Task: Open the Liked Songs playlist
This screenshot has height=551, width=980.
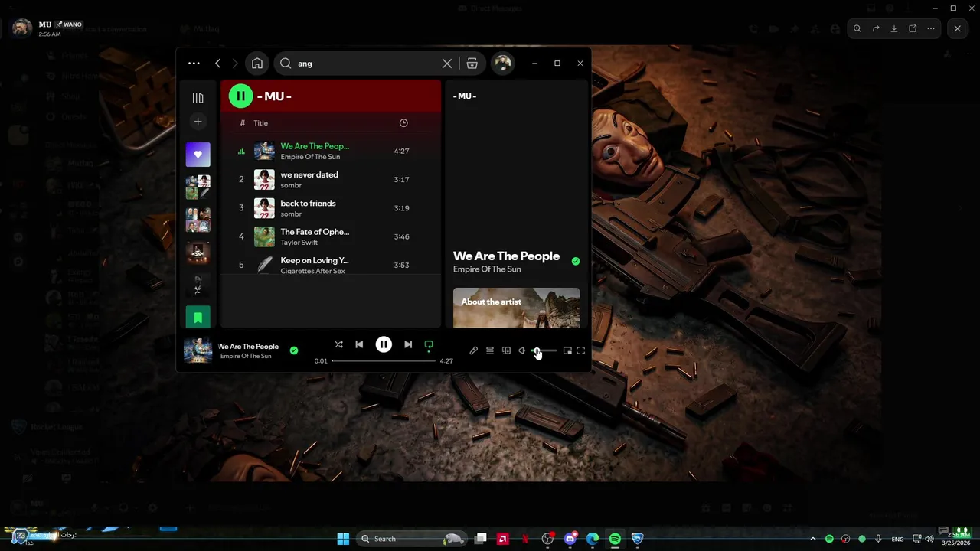Action: [x=198, y=155]
